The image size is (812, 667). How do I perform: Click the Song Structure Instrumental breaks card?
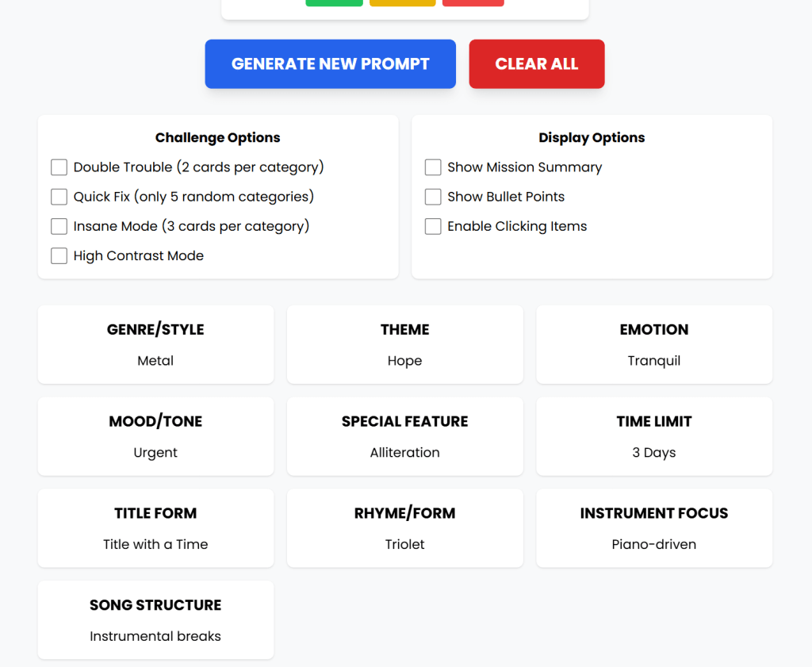coord(155,620)
